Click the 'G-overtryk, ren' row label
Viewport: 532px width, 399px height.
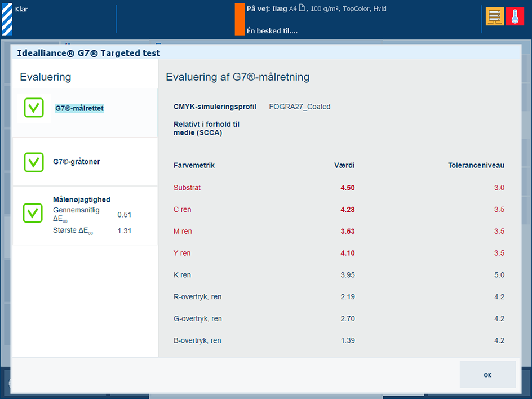[x=197, y=318]
